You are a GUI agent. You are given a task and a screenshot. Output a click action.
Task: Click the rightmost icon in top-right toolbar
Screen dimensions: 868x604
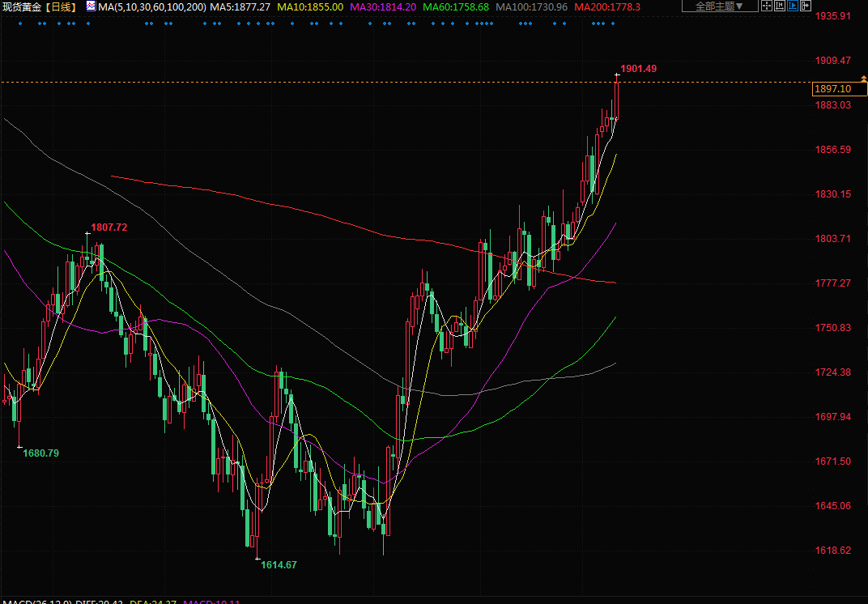(x=806, y=6)
